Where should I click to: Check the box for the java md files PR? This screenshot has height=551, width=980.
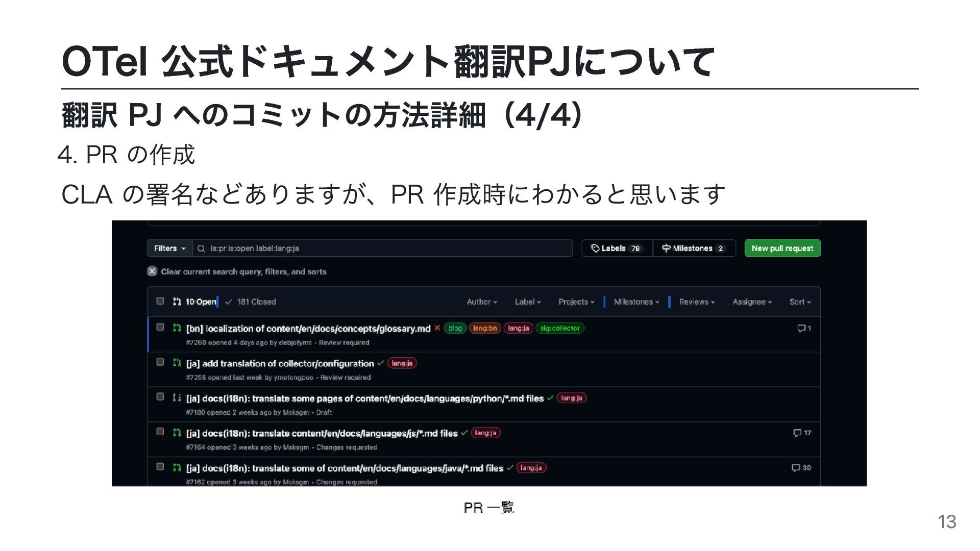coord(160,466)
